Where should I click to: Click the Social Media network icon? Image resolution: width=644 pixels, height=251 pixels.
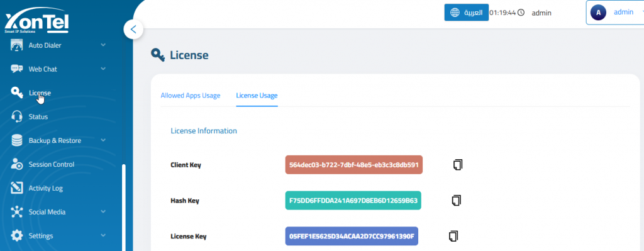[x=16, y=212]
